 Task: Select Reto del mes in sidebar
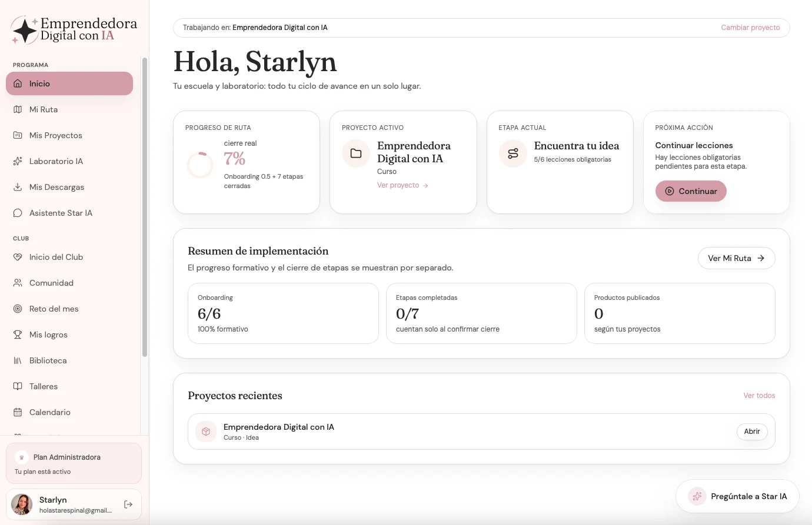pos(69,309)
